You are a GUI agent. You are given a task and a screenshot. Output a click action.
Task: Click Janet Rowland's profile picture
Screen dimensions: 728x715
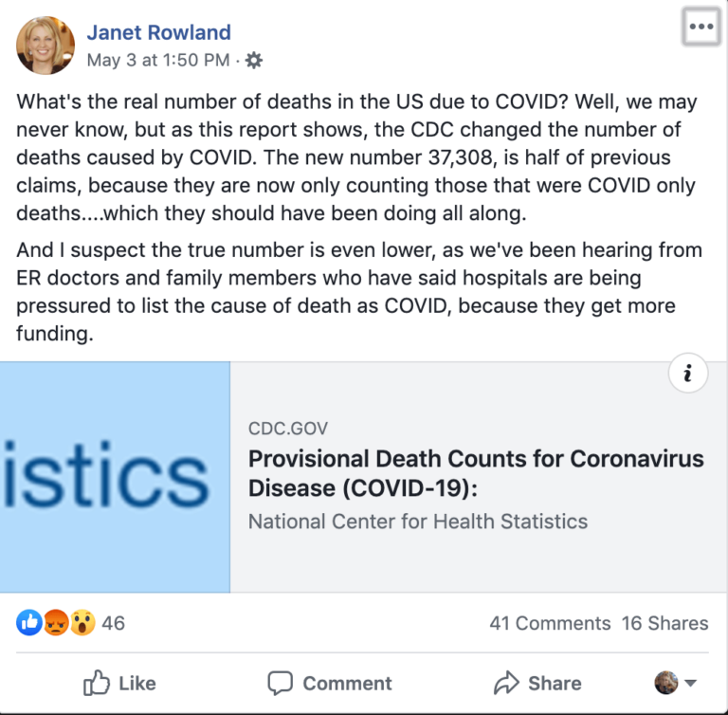(45, 46)
